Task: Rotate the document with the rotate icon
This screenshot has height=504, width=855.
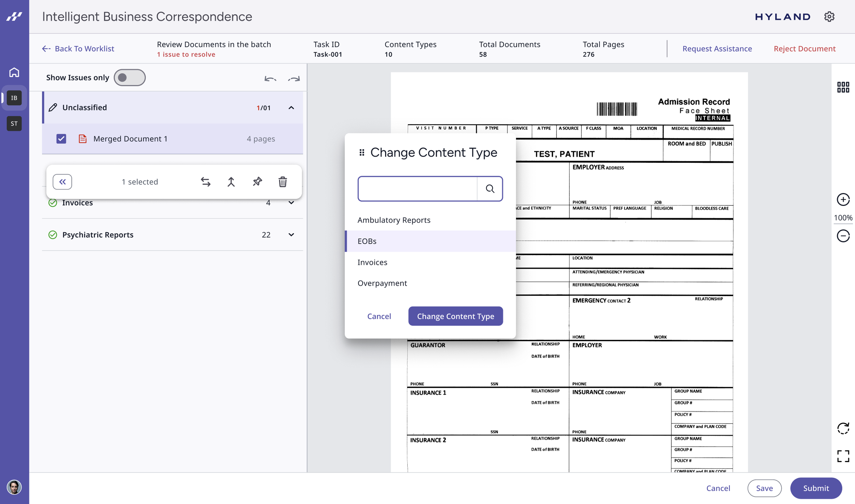Action: 843,428
